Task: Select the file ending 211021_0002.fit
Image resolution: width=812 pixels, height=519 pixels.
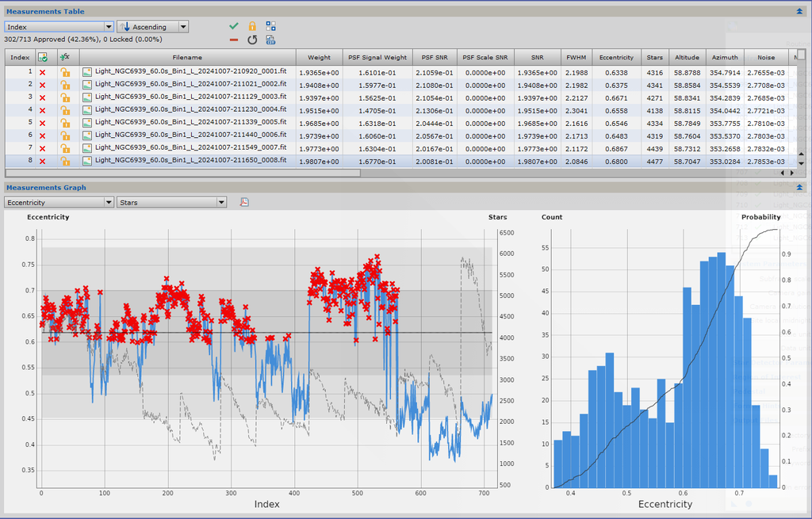Action: pos(190,84)
